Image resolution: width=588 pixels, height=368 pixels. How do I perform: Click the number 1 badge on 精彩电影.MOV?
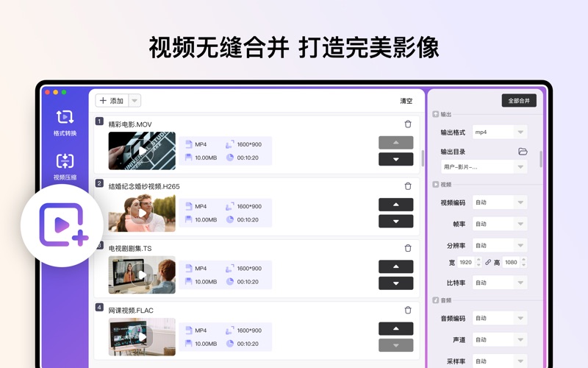point(99,121)
